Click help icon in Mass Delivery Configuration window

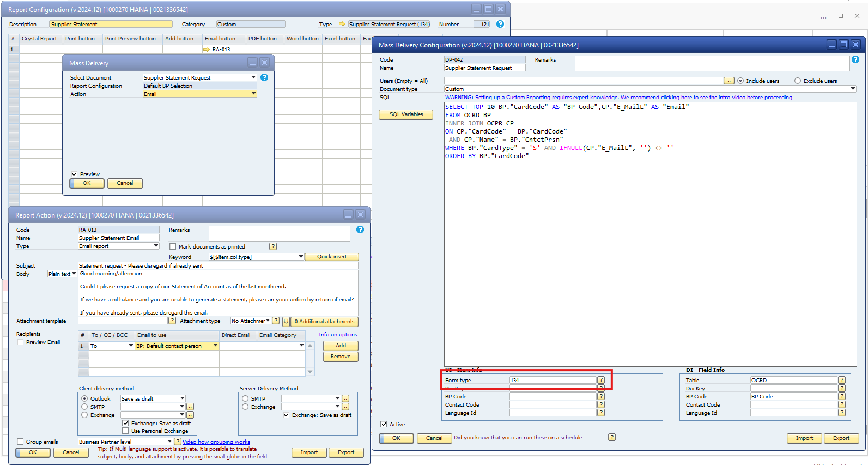855,59
